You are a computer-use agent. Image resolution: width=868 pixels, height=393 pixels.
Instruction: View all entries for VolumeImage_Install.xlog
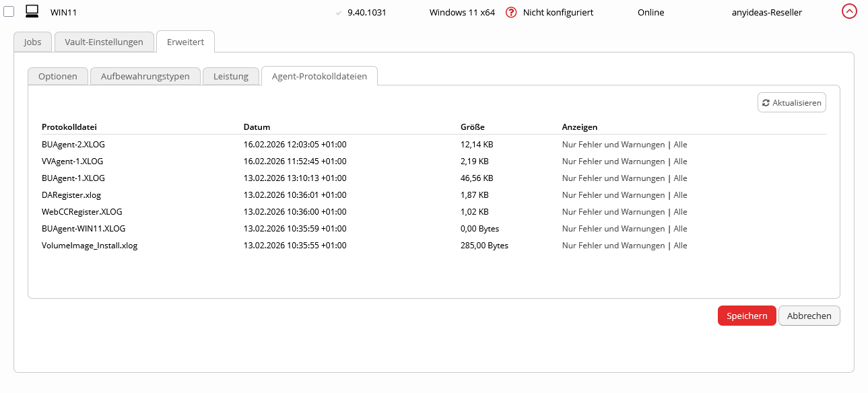[x=680, y=246]
